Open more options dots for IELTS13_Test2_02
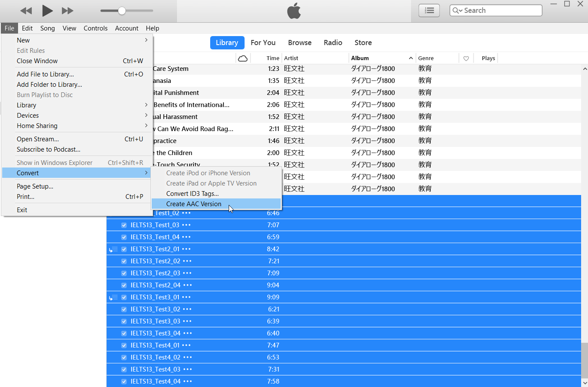This screenshot has width=588, height=387. (x=187, y=261)
